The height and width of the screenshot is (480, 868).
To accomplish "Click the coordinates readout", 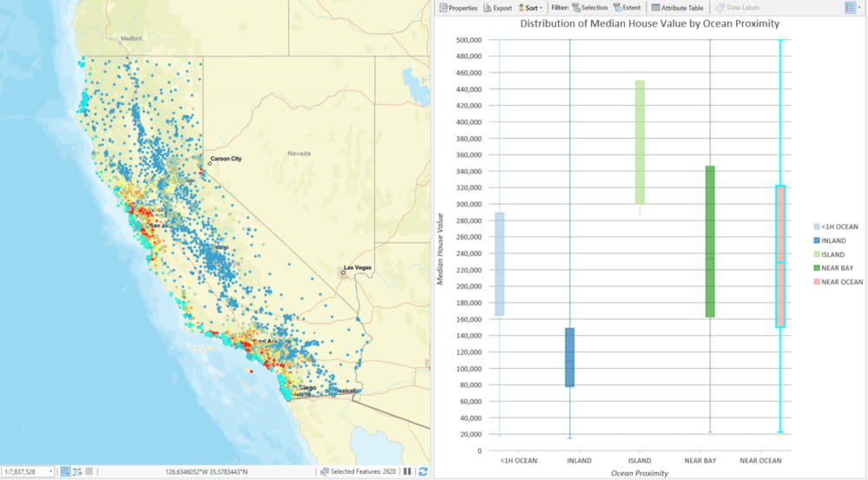I will click(207, 471).
